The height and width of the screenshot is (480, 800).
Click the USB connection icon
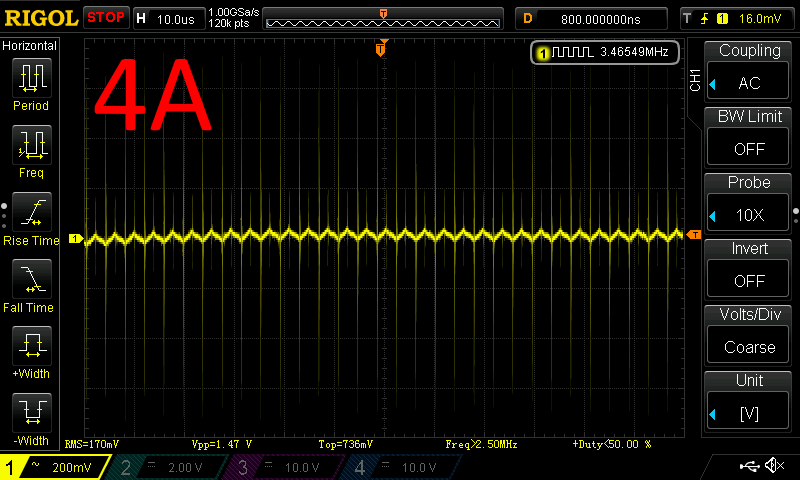(x=749, y=465)
